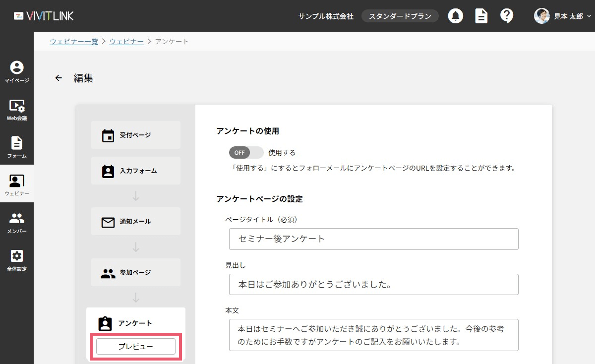The height and width of the screenshot is (364, 595).
Task: Click the VIVITLINK logo
Action: pyautogui.click(x=44, y=16)
